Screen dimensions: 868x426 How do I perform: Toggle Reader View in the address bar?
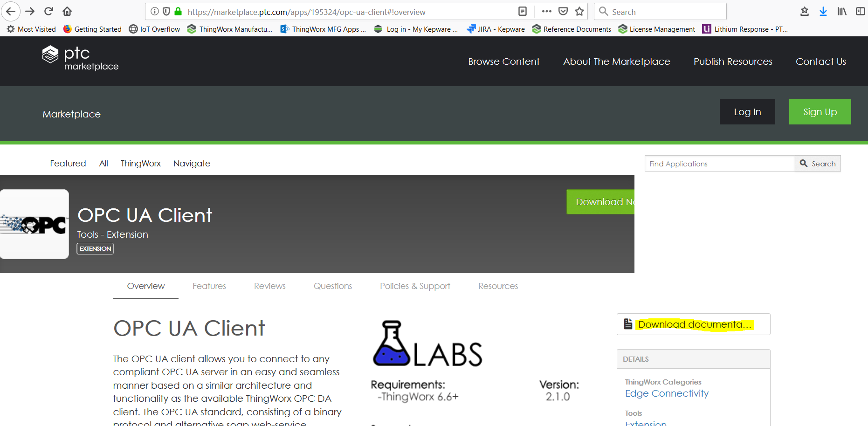click(x=522, y=11)
